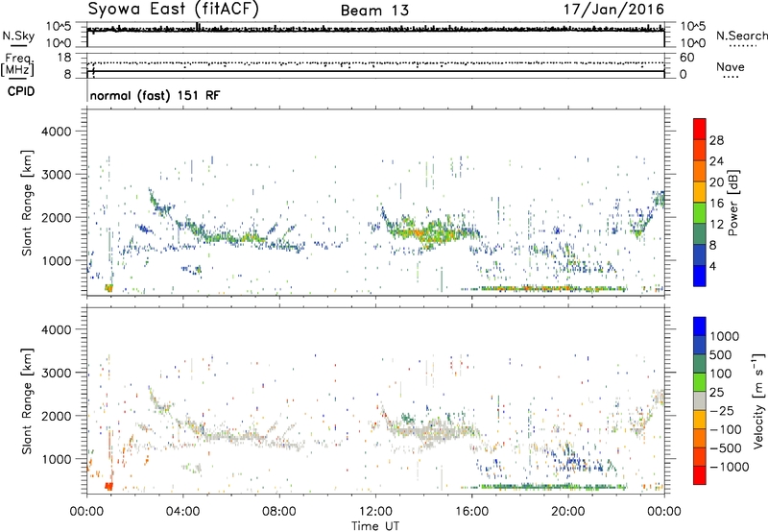
Task: Click the 'Nave' legend label
Action: (x=731, y=66)
